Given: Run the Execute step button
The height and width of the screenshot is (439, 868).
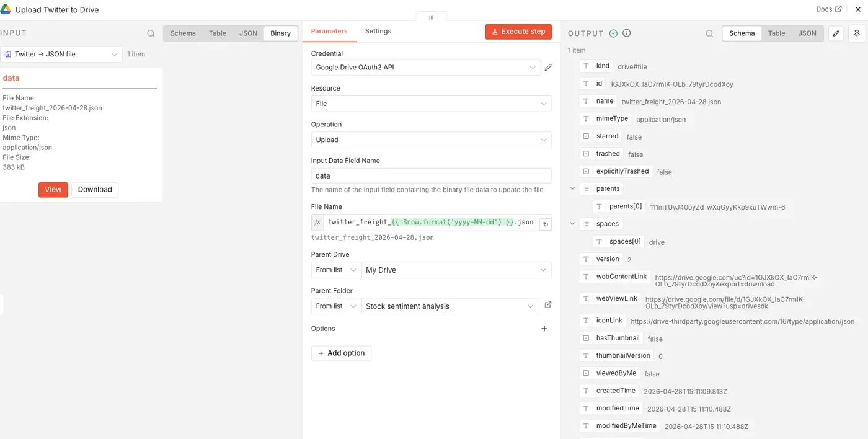Looking at the screenshot, I should [518, 32].
